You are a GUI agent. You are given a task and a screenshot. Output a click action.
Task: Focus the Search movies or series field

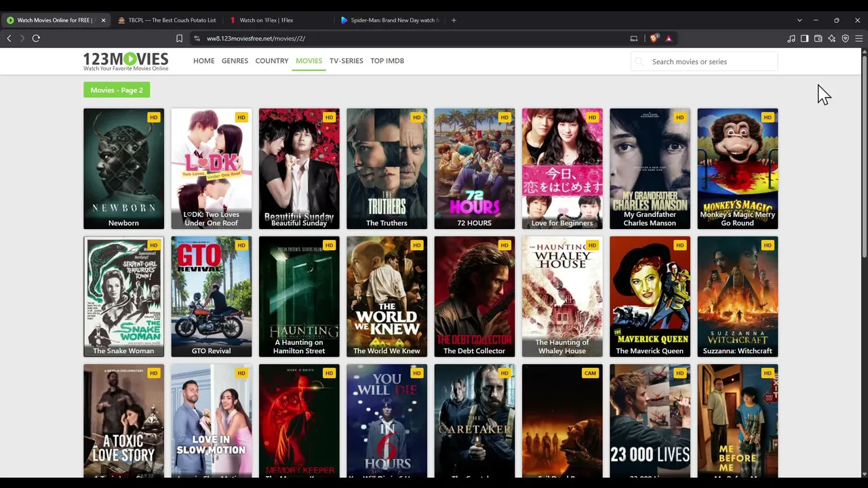[704, 62]
